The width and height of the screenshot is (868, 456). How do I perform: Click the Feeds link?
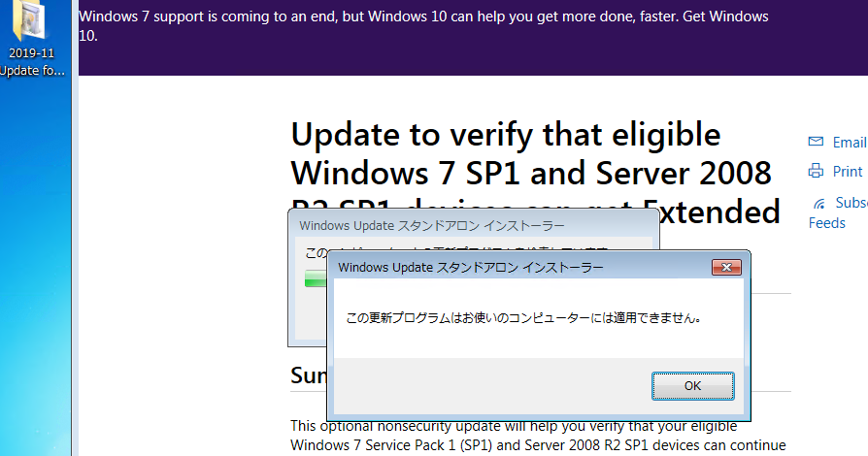[826, 223]
